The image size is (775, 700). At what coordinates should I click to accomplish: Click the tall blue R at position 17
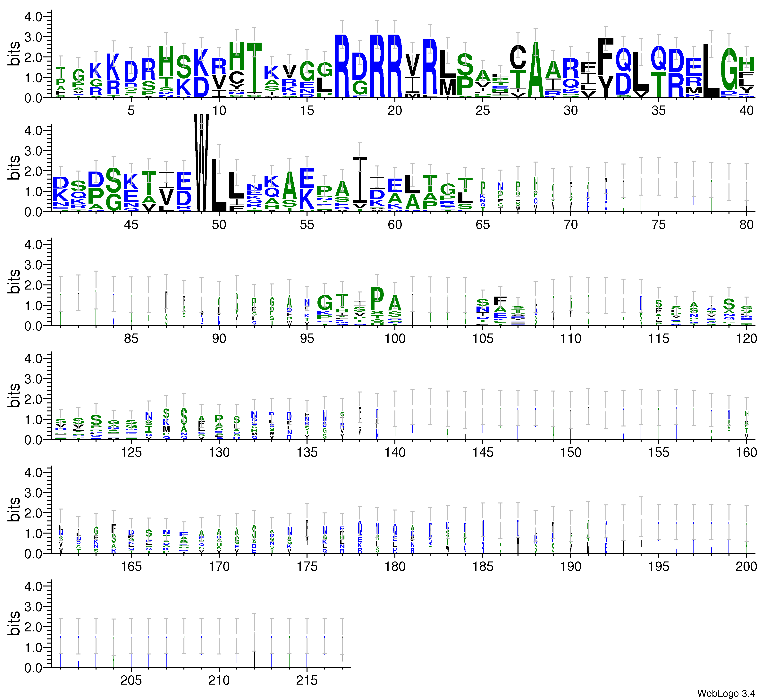tap(342, 65)
